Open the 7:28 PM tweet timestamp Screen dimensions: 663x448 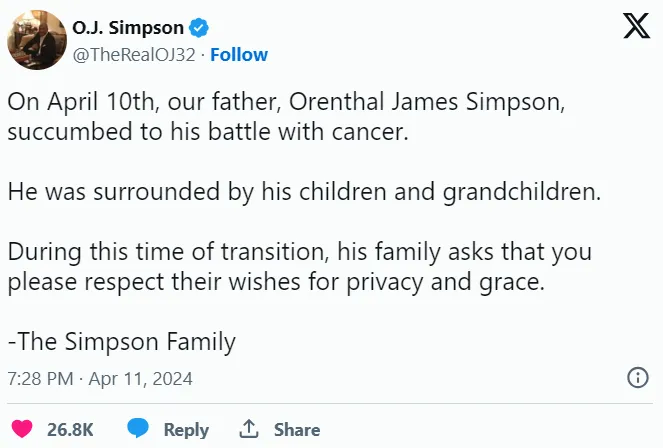[40, 379]
